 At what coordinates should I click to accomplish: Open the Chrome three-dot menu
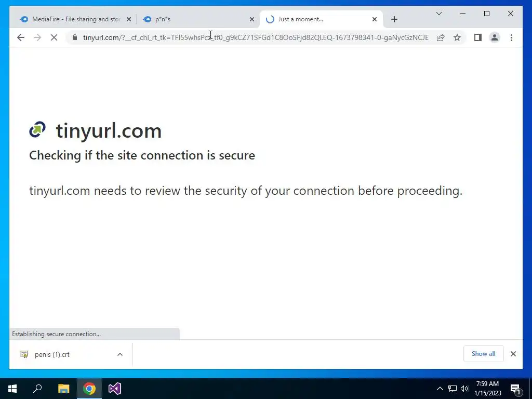coord(511,37)
